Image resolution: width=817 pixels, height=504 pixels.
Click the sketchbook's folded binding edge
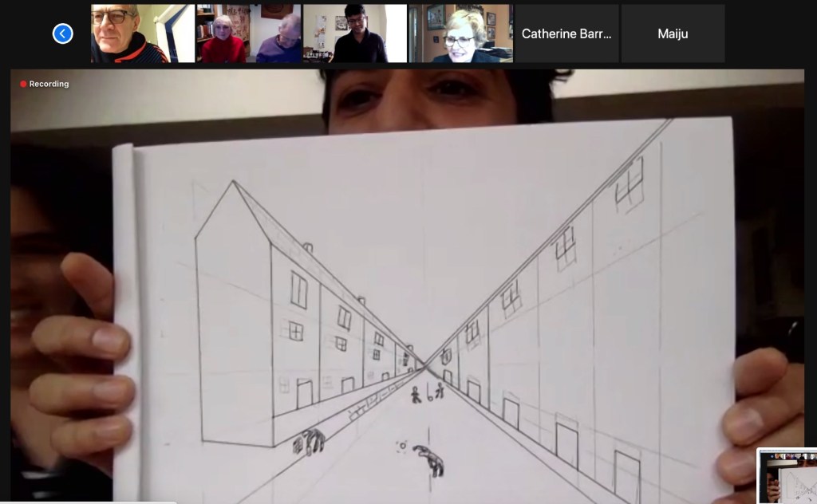point(125,319)
